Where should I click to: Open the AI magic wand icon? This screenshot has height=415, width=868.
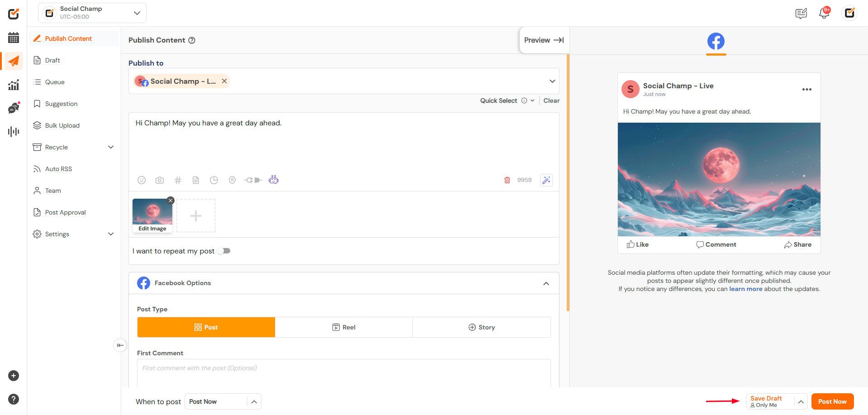click(x=546, y=180)
